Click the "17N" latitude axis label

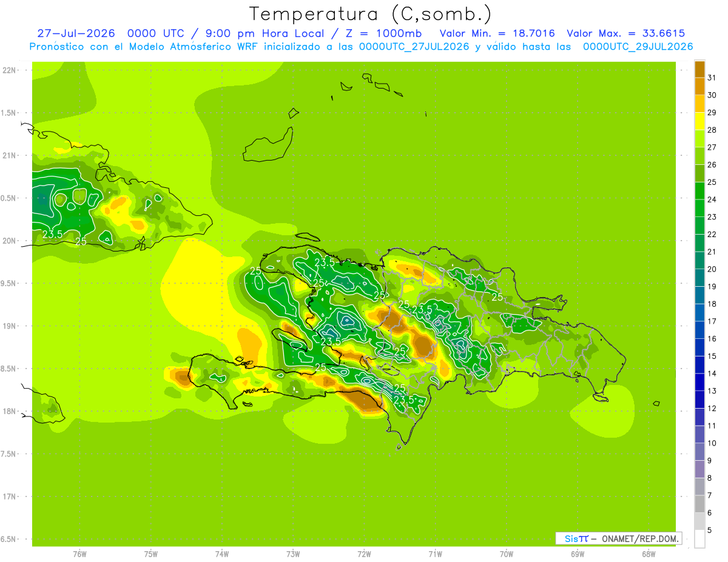click(8, 497)
